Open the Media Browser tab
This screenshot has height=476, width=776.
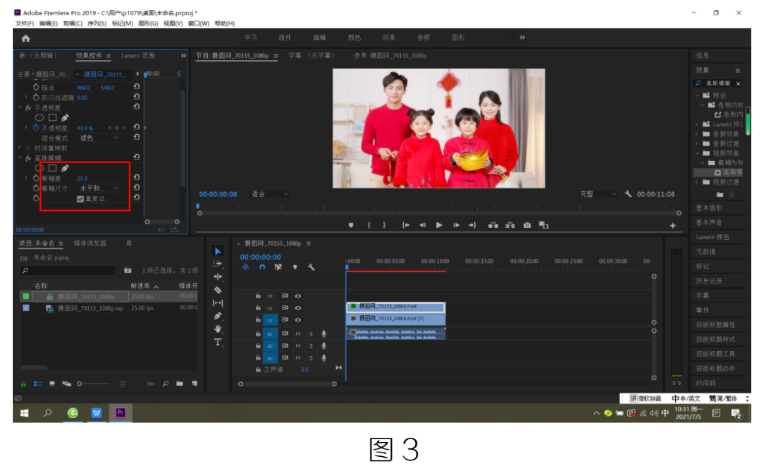point(90,243)
